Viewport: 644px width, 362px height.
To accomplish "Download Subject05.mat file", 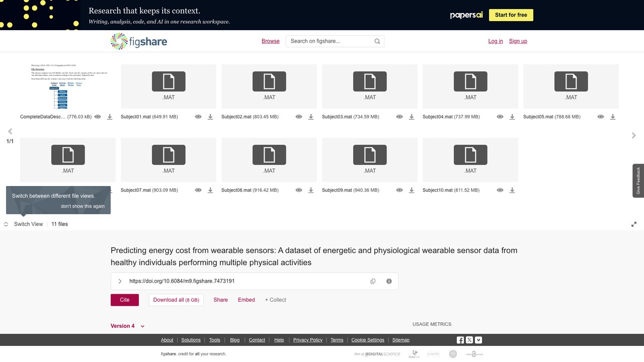I will click(613, 117).
